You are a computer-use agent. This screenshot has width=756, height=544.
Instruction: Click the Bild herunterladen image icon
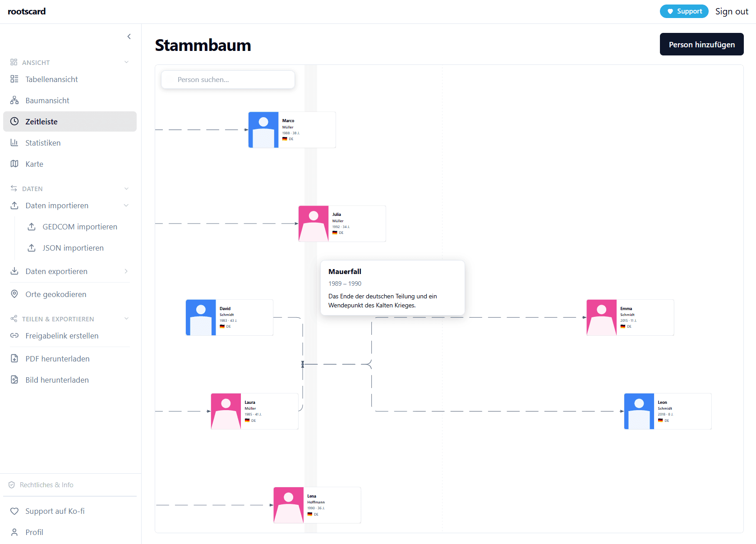click(x=14, y=380)
